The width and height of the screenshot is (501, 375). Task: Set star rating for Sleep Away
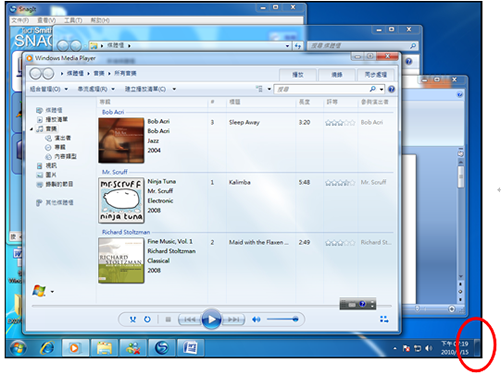(340, 123)
